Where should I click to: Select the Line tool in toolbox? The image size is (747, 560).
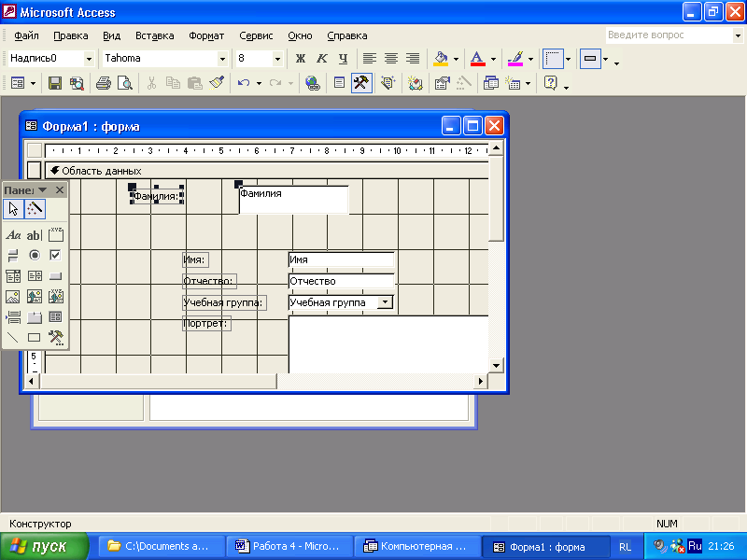[13, 338]
